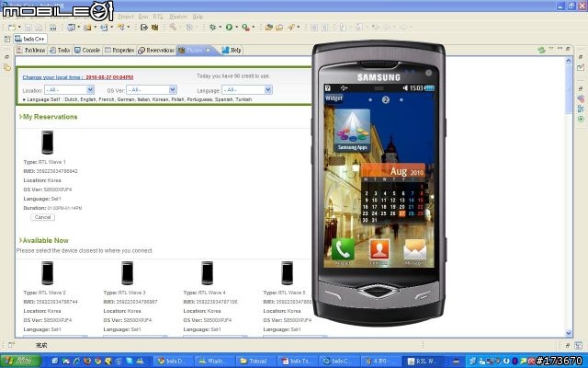
Task: Click the phone's right end hardware key
Action: click(424, 294)
